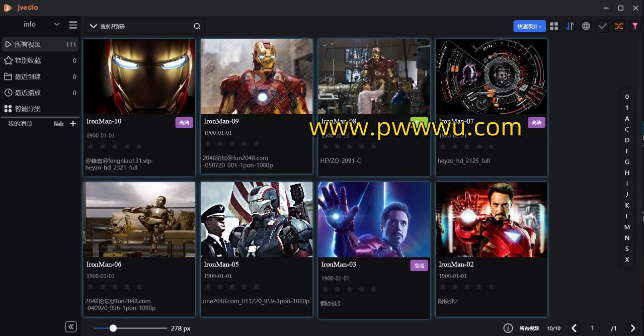
Task: Jump to letter X in index
Action: (627, 260)
